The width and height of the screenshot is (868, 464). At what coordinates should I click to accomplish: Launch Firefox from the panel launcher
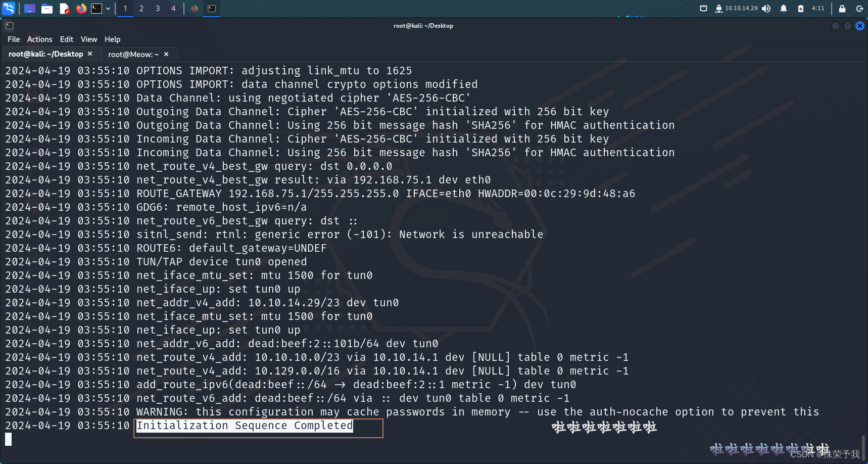coord(81,9)
